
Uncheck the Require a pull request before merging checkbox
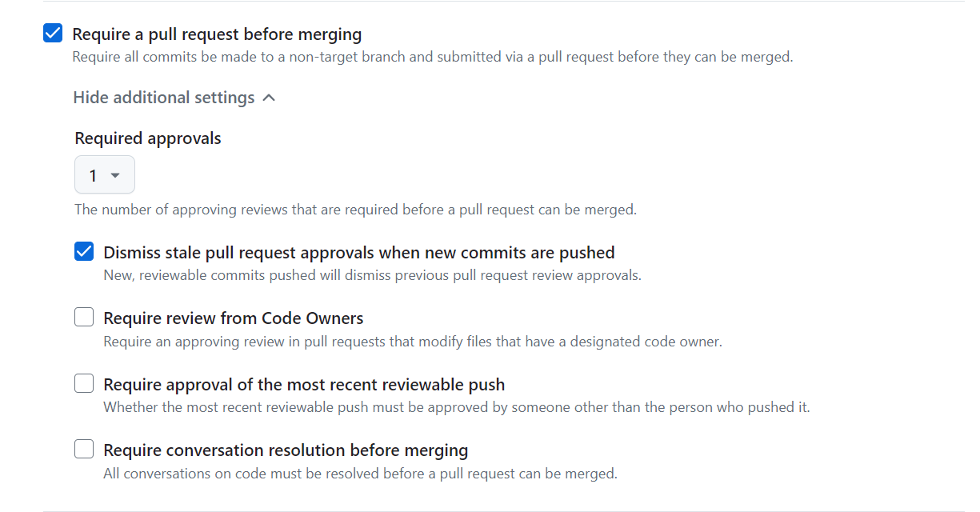coord(53,34)
